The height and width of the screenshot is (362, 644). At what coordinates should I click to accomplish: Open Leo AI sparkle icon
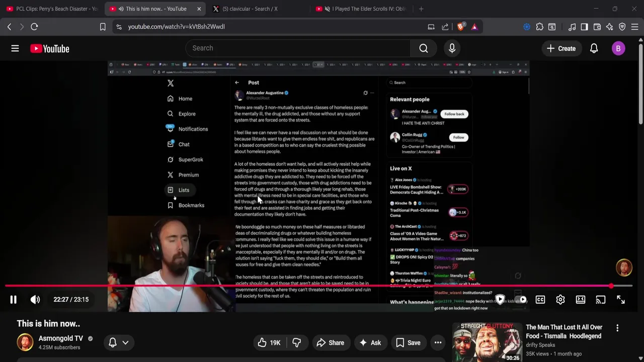(x=610, y=27)
